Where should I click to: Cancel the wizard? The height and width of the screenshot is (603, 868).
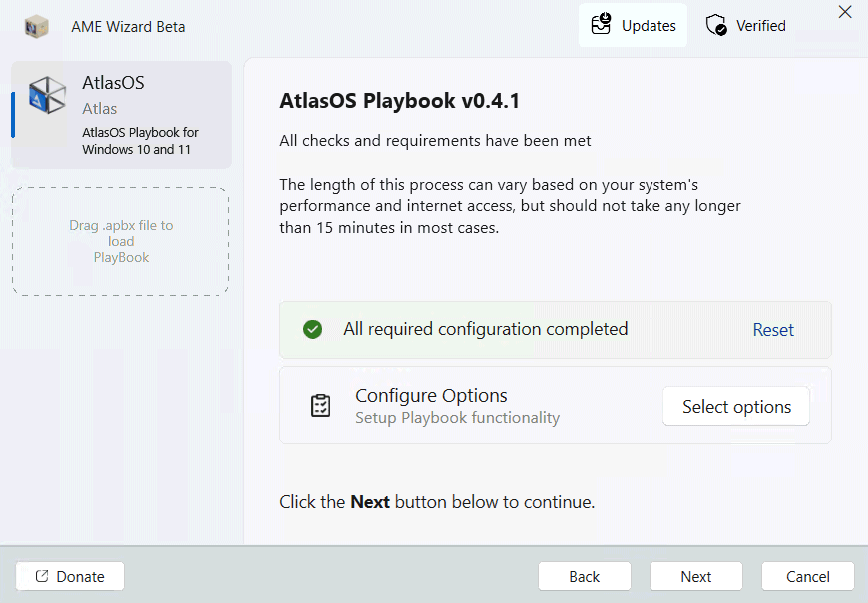click(808, 576)
